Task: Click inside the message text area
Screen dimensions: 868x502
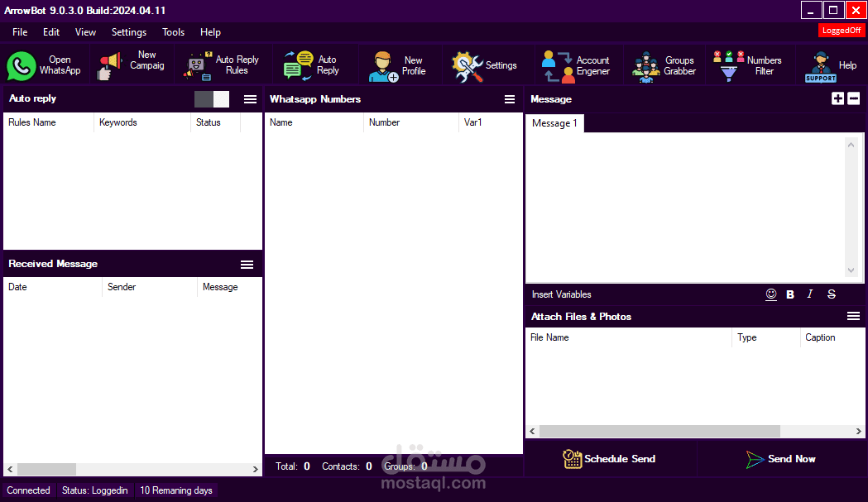Action: coord(685,208)
